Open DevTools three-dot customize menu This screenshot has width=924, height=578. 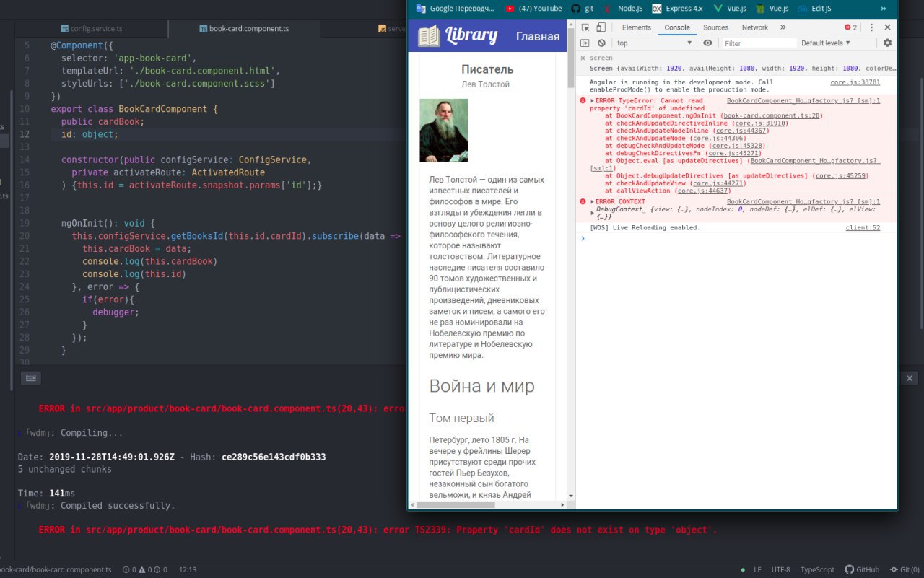click(x=871, y=27)
